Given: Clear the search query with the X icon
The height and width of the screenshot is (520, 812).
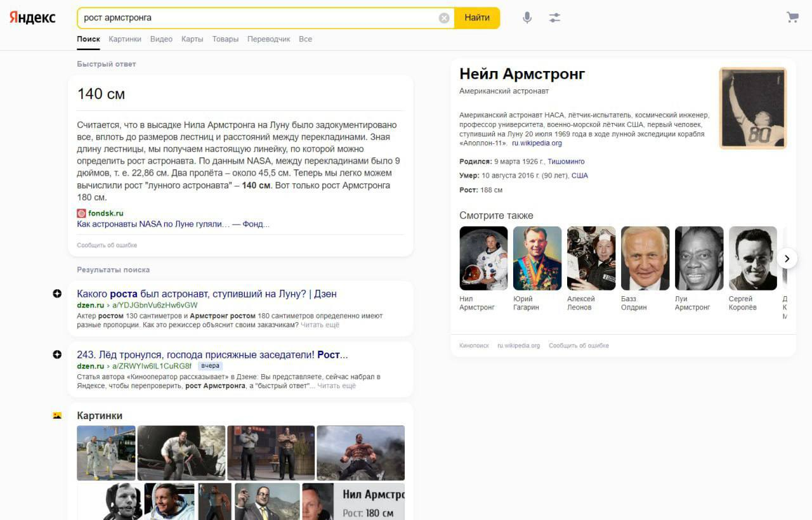Looking at the screenshot, I should 444,18.
